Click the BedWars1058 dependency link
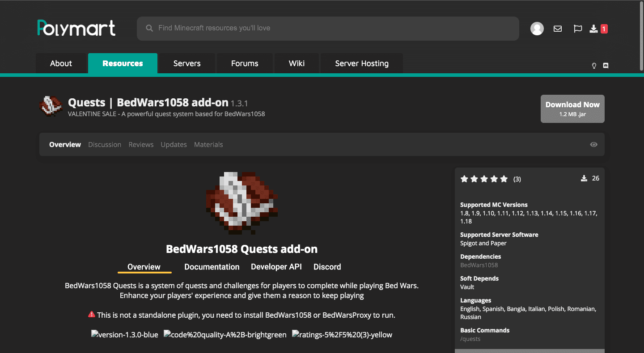Image resolution: width=644 pixels, height=353 pixels. click(x=479, y=265)
